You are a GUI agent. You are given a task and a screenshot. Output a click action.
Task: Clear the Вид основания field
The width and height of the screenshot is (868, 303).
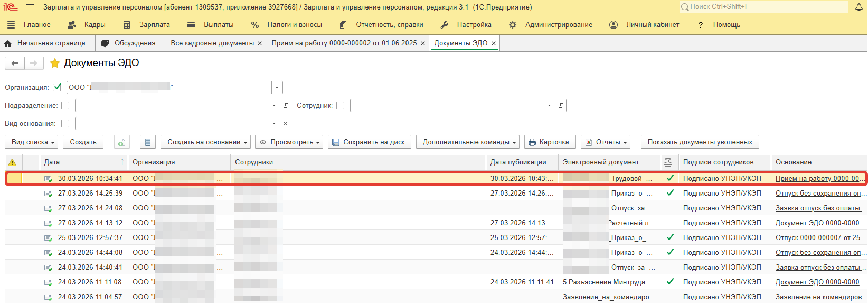tap(285, 124)
